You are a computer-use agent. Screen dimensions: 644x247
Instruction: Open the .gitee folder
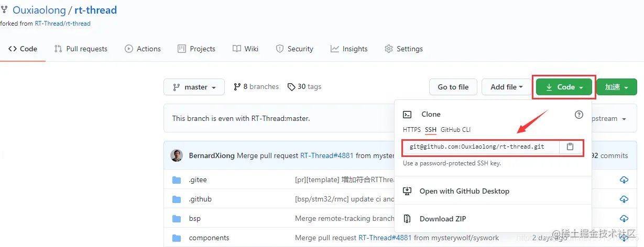click(x=198, y=179)
